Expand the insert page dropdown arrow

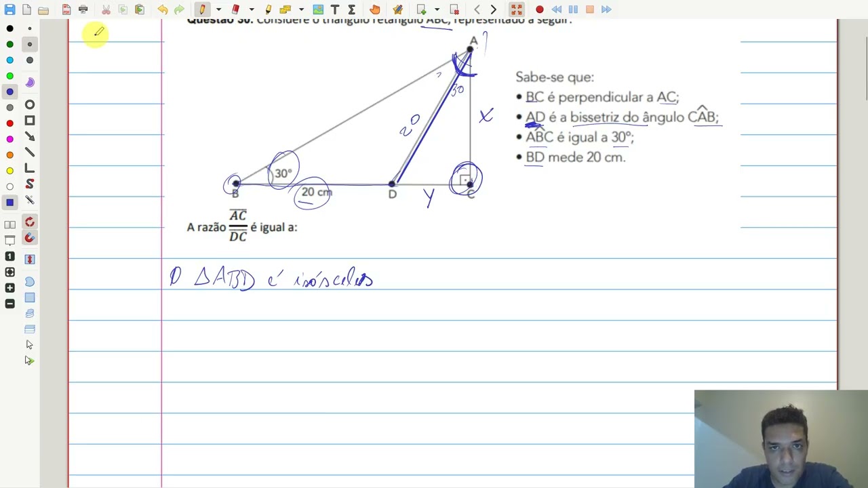tap(437, 9)
